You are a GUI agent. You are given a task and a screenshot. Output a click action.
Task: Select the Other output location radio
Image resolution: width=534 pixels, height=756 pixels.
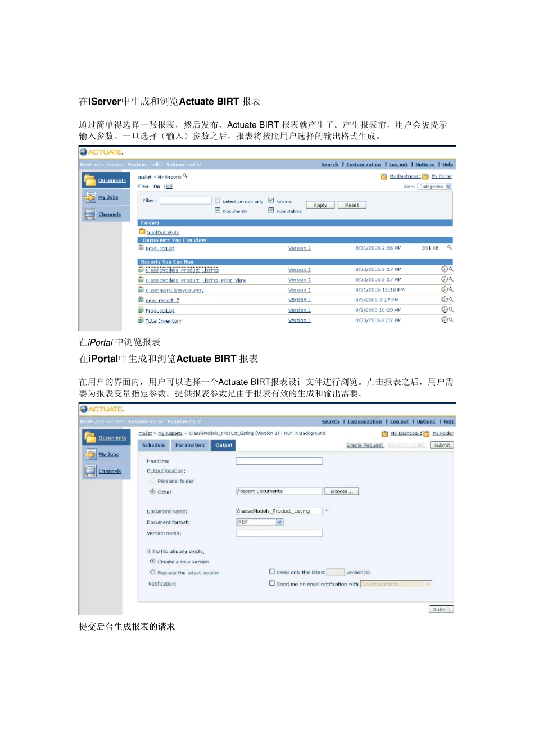(x=152, y=491)
